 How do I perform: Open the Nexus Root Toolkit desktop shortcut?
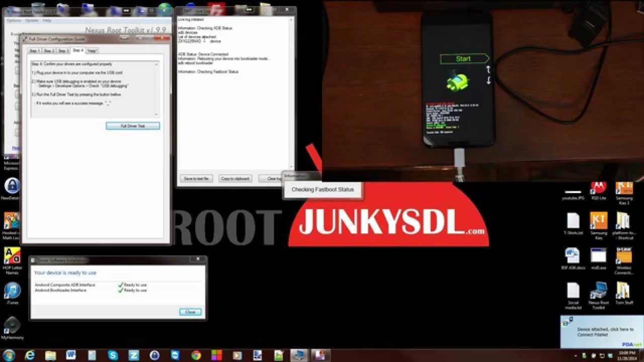pos(598,296)
